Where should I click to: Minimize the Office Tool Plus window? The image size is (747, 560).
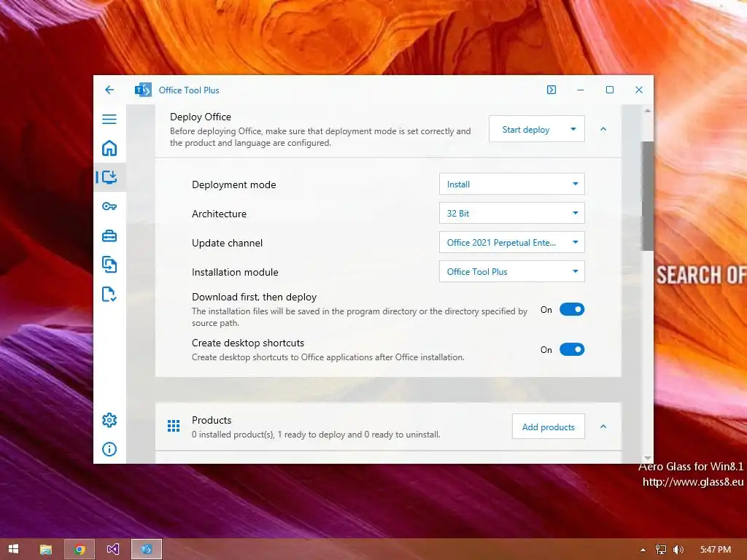point(580,90)
